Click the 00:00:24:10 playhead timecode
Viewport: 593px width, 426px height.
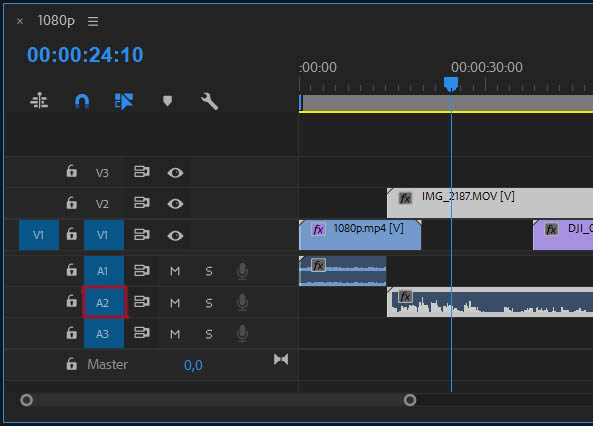tap(85, 54)
